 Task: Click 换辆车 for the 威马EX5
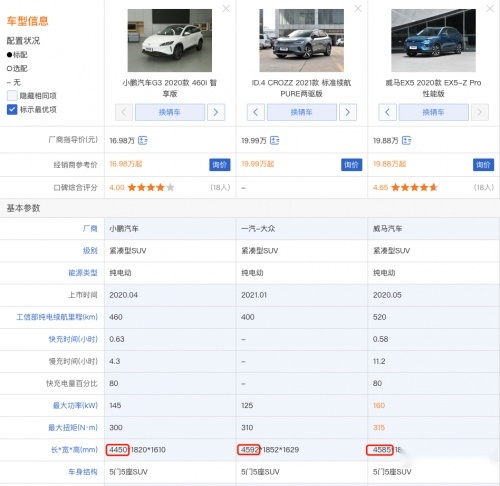[434, 112]
